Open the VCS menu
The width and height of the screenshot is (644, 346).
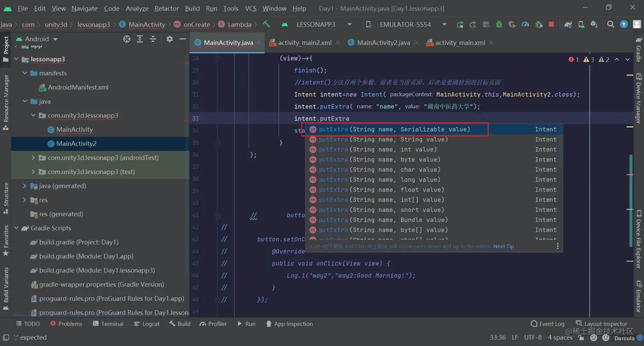[x=251, y=8]
